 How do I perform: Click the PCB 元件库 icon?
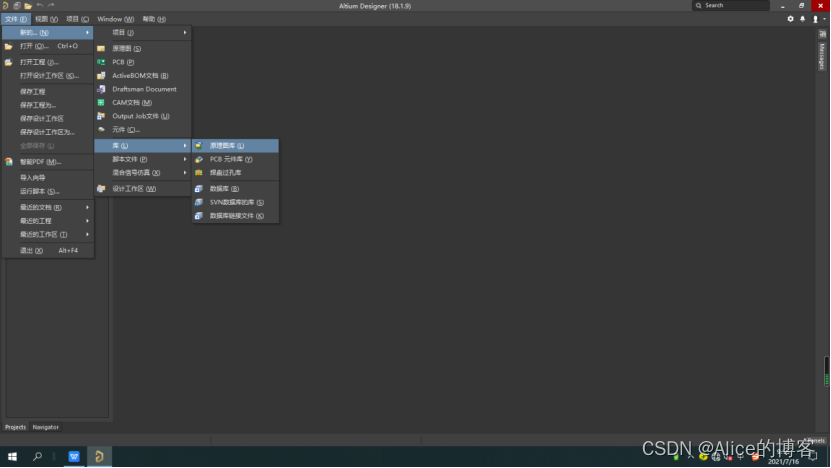199,159
